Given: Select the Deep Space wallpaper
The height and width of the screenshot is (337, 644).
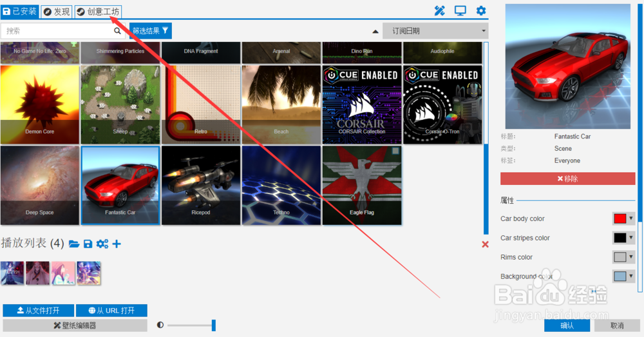Looking at the screenshot, I should pyautogui.click(x=40, y=186).
